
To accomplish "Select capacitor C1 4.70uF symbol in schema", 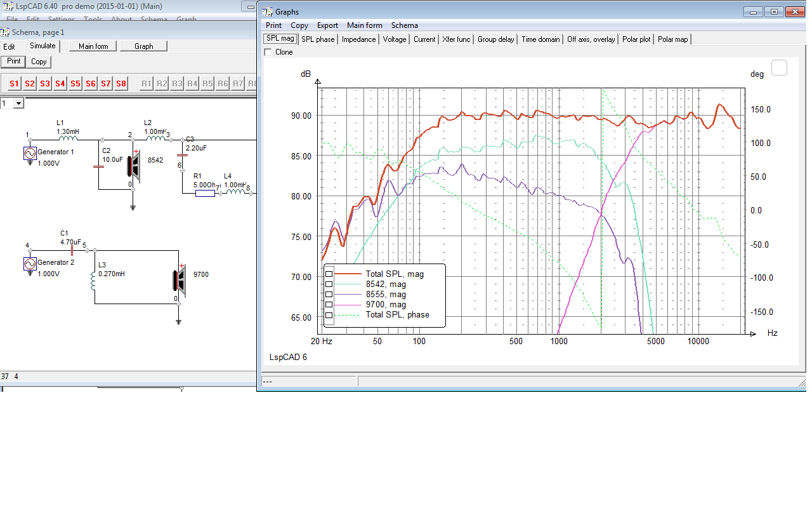I will coord(72,249).
